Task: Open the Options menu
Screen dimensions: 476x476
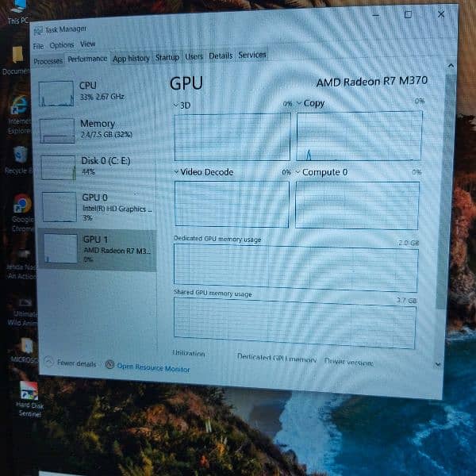Action: pyautogui.click(x=62, y=45)
